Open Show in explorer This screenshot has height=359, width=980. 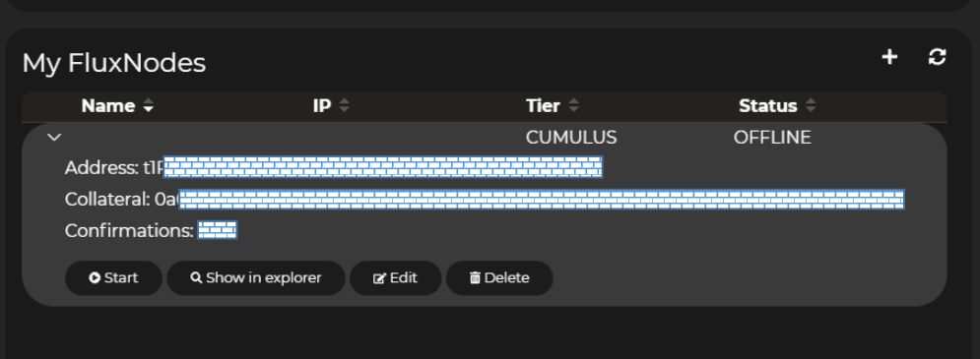(256, 277)
